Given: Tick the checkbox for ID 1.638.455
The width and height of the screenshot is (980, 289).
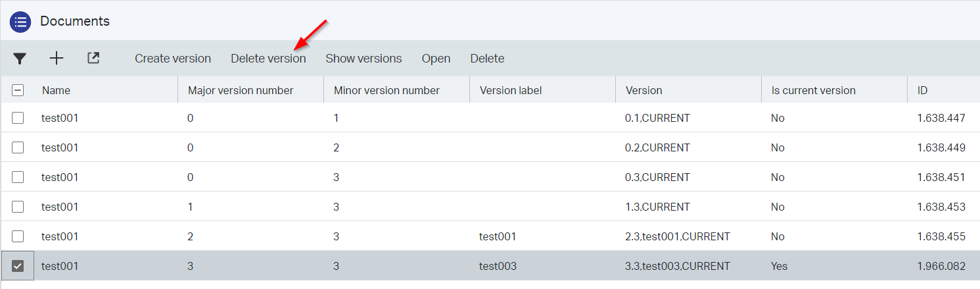Looking at the screenshot, I should click(x=18, y=236).
